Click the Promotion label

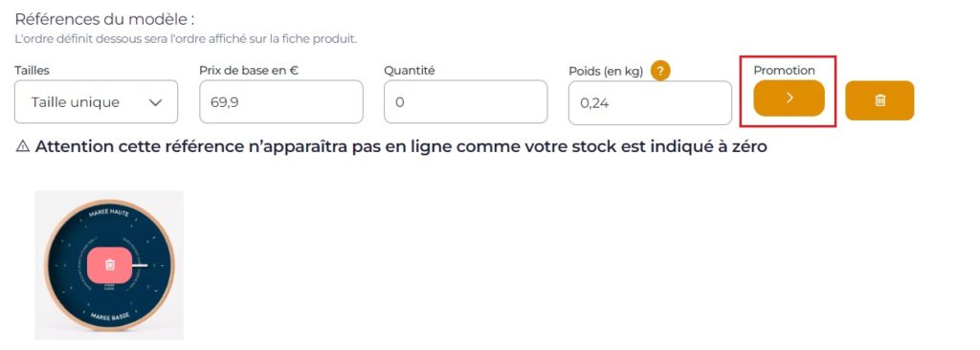pos(785,71)
